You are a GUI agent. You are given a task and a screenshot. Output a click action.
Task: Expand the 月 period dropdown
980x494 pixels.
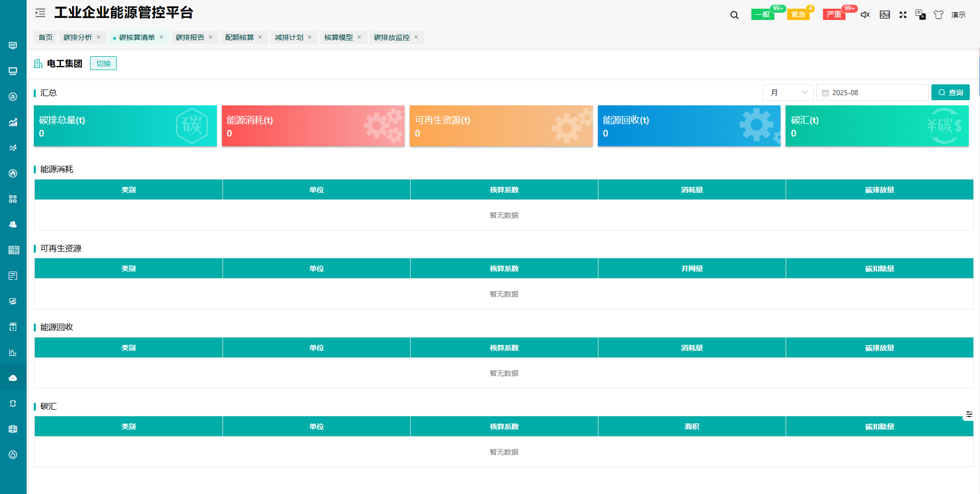(x=788, y=93)
